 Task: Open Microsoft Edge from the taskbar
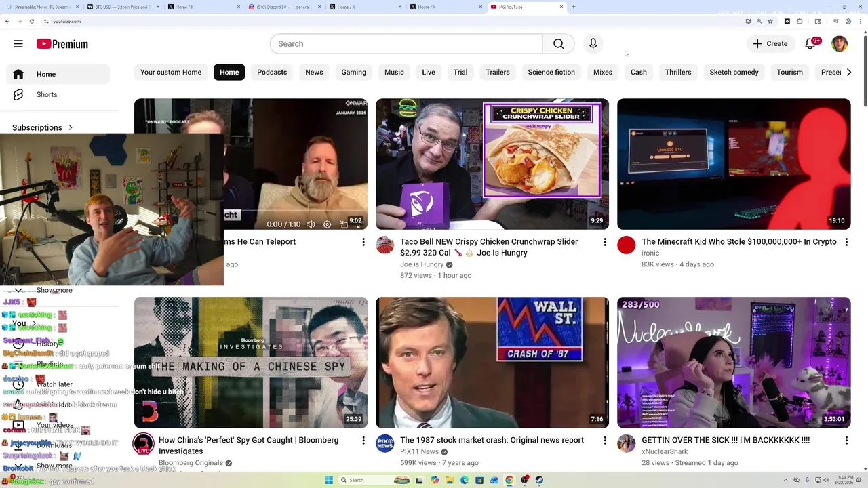tap(465, 480)
